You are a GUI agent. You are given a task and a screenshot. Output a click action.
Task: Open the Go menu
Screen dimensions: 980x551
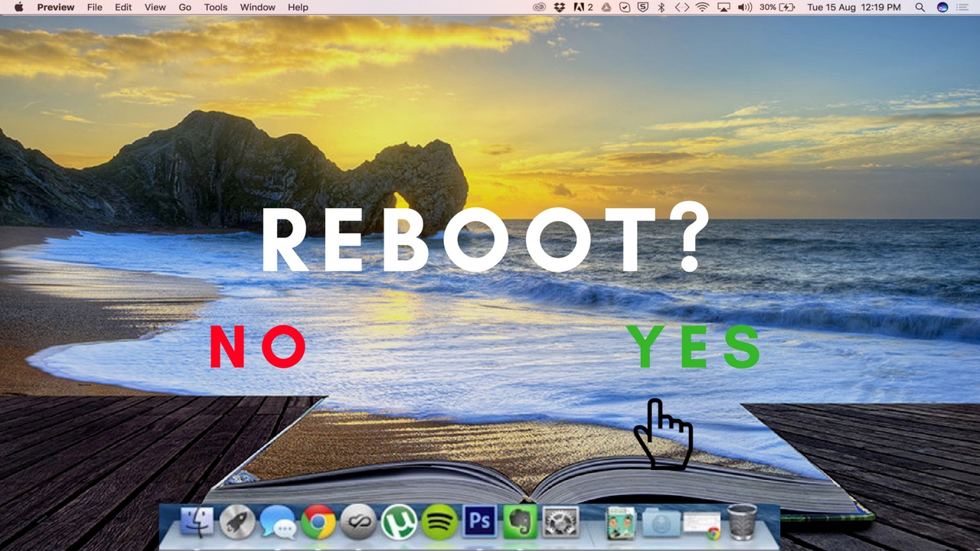tap(185, 7)
